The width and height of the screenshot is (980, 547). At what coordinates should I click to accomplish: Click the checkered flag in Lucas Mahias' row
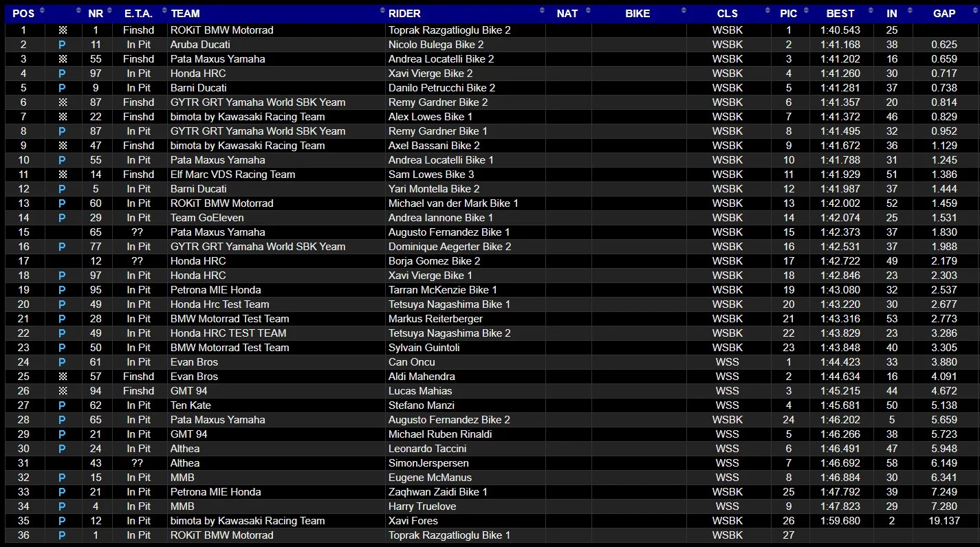pyautogui.click(x=63, y=391)
